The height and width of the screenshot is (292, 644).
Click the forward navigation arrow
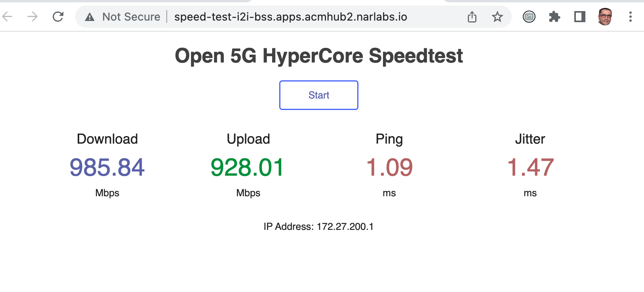point(32,17)
